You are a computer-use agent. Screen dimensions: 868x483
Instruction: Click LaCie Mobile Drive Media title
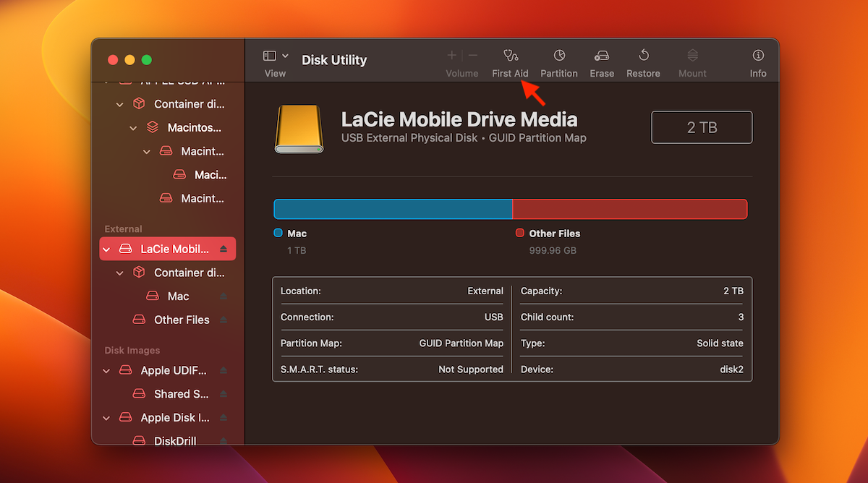pyautogui.click(x=459, y=119)
